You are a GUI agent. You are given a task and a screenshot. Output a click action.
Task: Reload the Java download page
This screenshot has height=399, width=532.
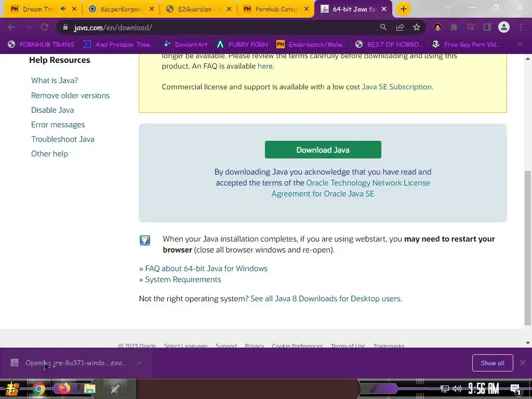[45, 27]
